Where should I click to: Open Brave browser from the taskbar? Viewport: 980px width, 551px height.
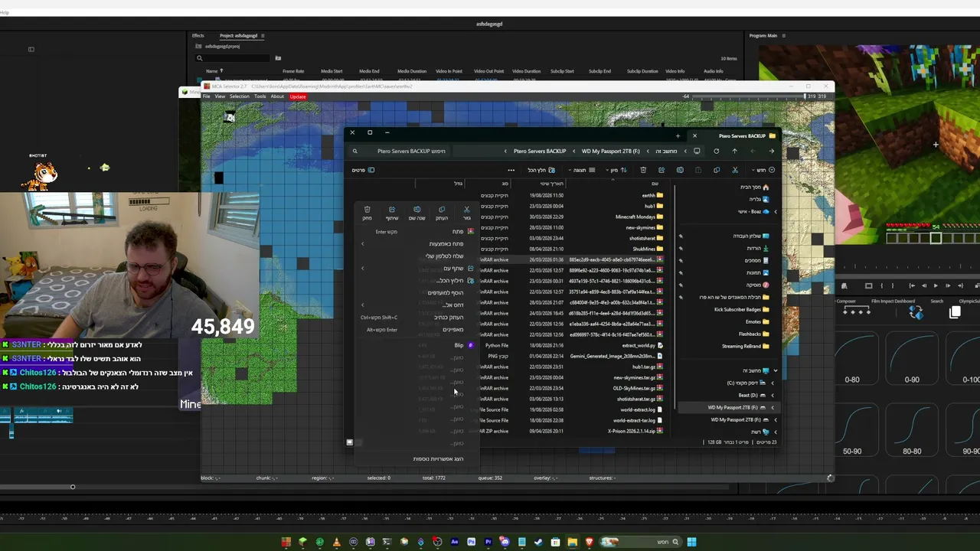pos(589,542)
